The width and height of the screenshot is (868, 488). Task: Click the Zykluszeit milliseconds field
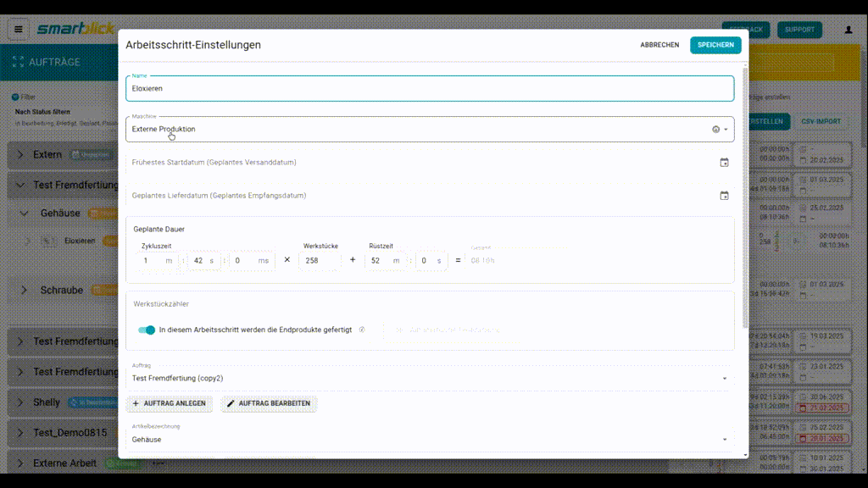(x=251, y=261)
